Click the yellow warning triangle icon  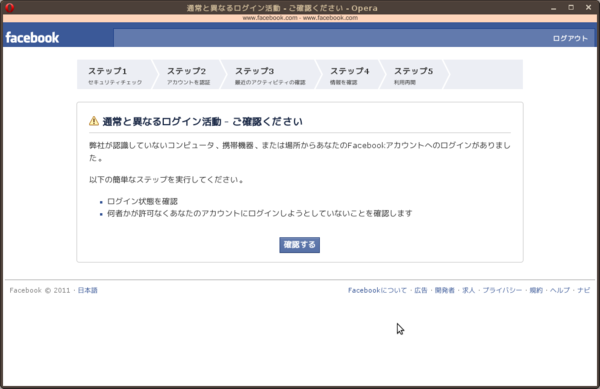pos(94,121)
